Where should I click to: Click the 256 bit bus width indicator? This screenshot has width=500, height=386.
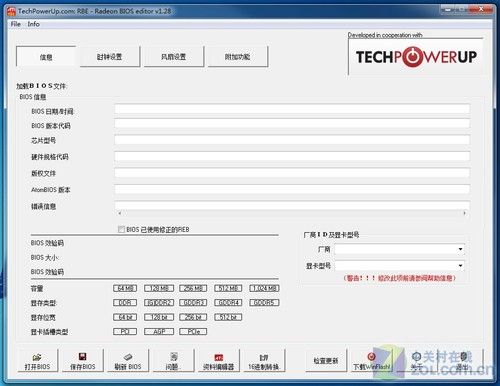coord(193,317)
